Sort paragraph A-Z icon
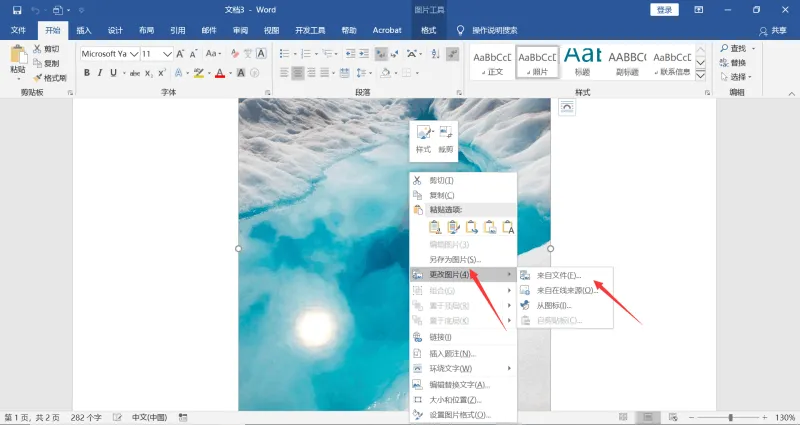 [x=435, y=54]
